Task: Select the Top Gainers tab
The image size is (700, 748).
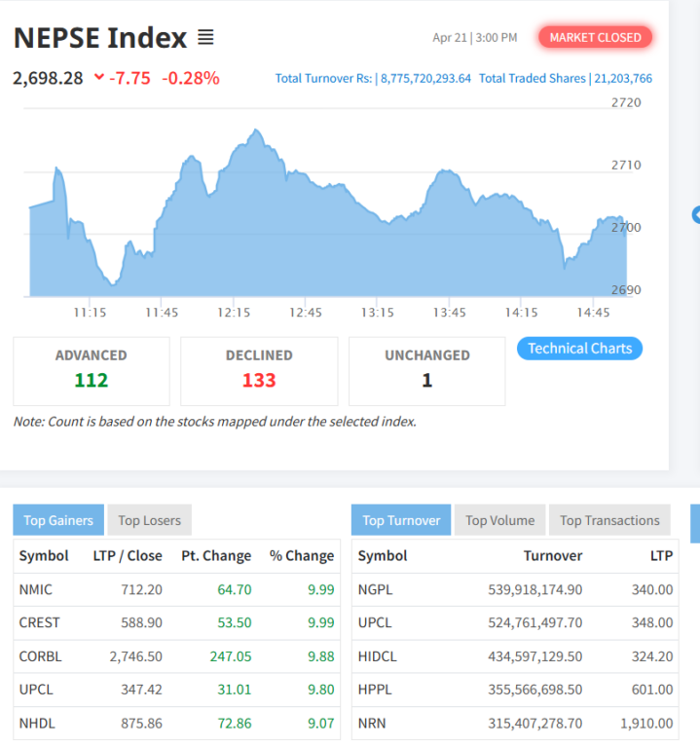Action: (x=58, y=520)
